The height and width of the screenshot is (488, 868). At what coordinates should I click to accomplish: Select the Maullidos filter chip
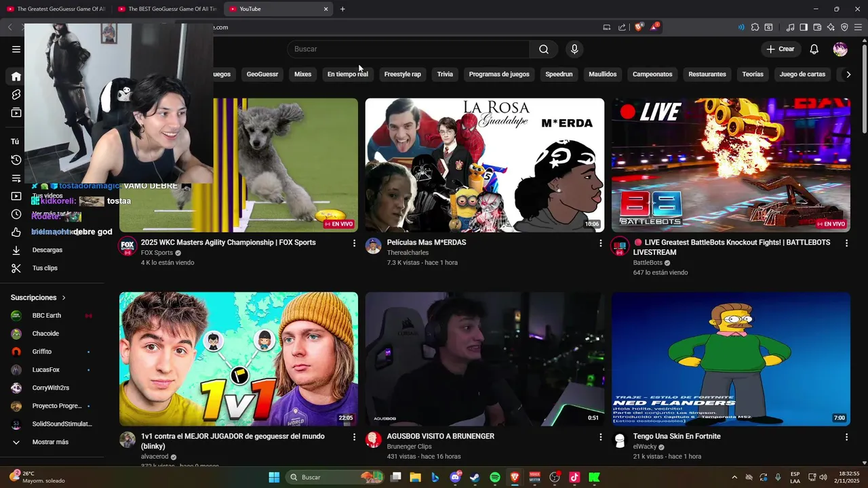click(x=603, y=74)
